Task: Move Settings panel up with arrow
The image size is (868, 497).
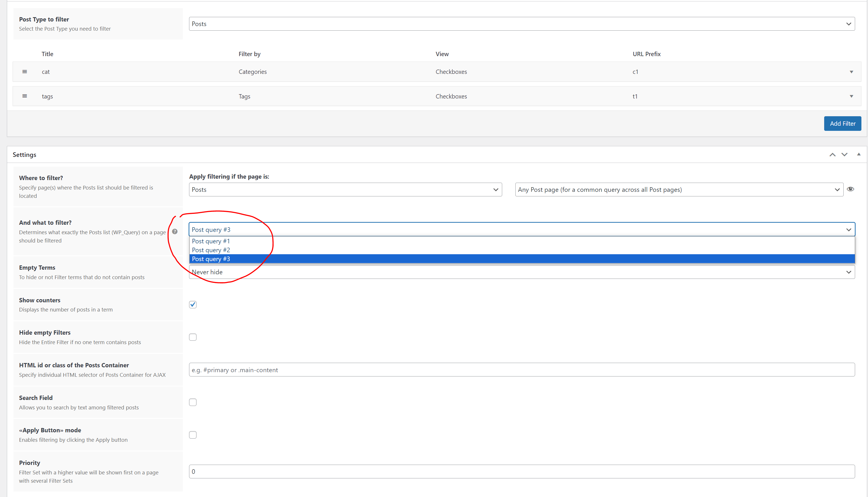Action: (832, 155)
